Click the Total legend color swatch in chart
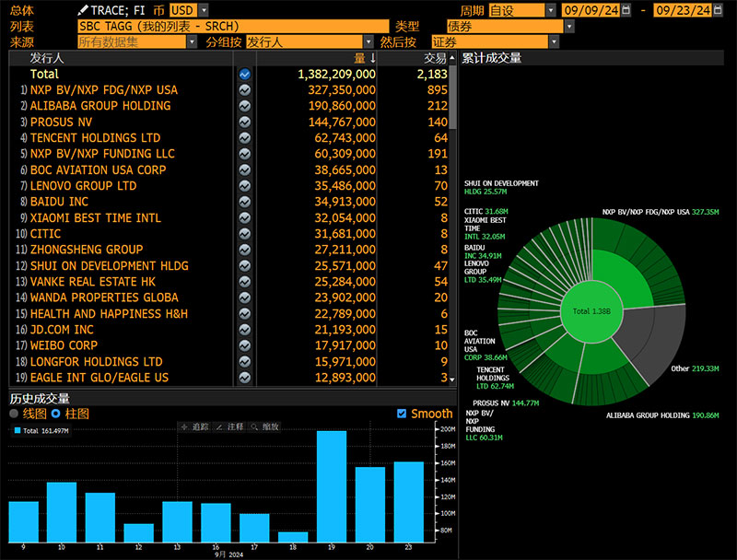This screenshot has width=737, height=560. (18, 430)
